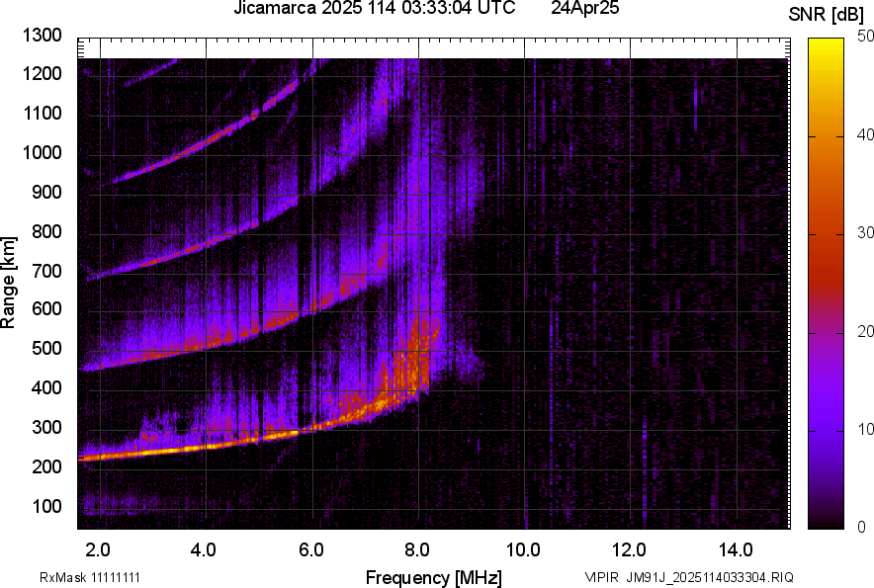The width and height of the screenshot is (874, 588).
Task: Click the range tick label '1100'
Action: click(42, 113)
